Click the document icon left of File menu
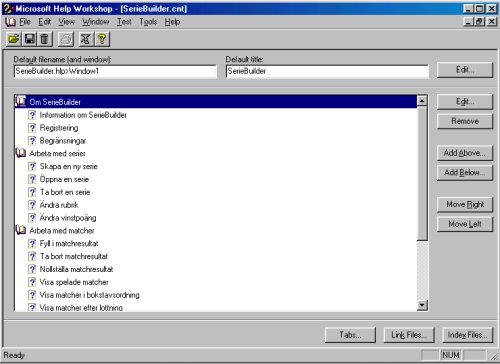This screenshot has height=364, width=500. click(10, 22)
